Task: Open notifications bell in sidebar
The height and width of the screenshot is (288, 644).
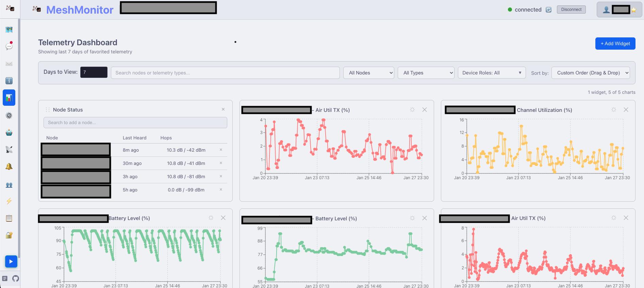Action: tap(9, 166)
